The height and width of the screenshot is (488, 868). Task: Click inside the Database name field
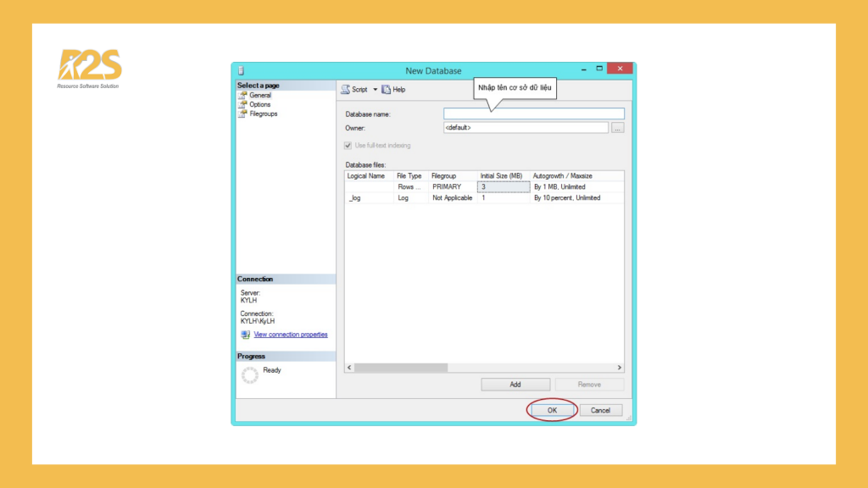[532, 113]
